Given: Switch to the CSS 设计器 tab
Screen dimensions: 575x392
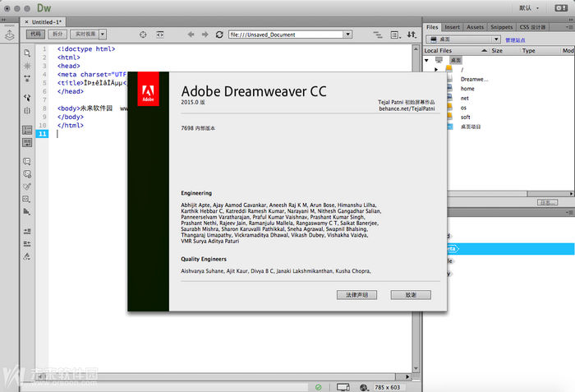Looking at the screenshot, I should tap(532, 27).
